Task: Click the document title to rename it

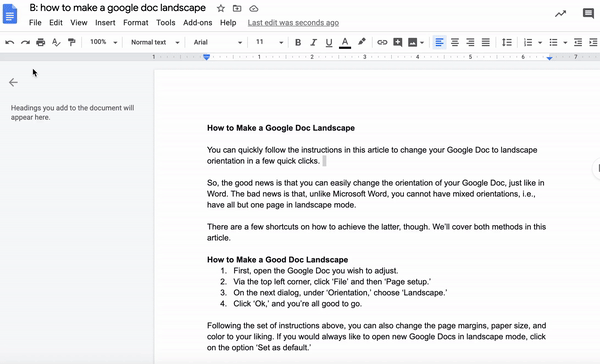Action: tap(117, 8)
